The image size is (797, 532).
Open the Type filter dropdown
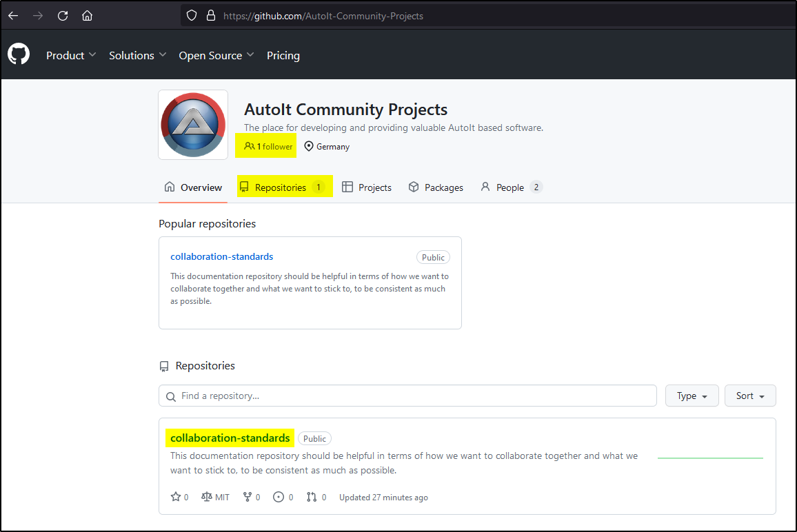[692, 396]
